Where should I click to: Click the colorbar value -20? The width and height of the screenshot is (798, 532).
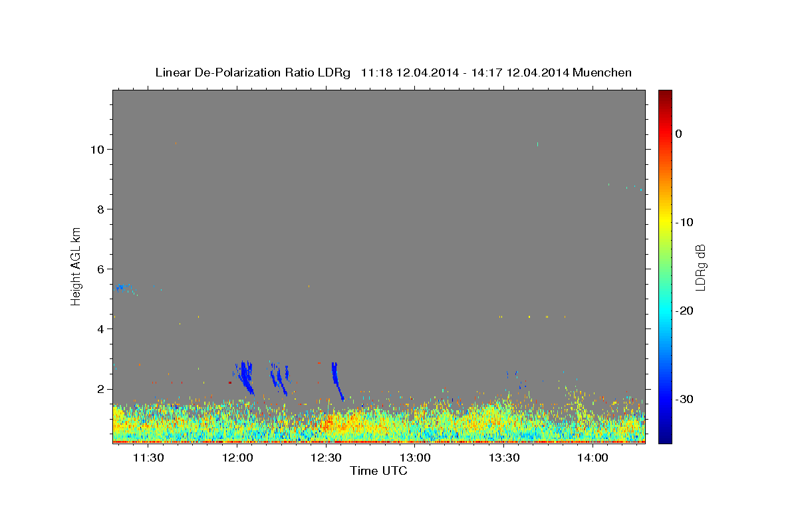(x=684, y=311)
